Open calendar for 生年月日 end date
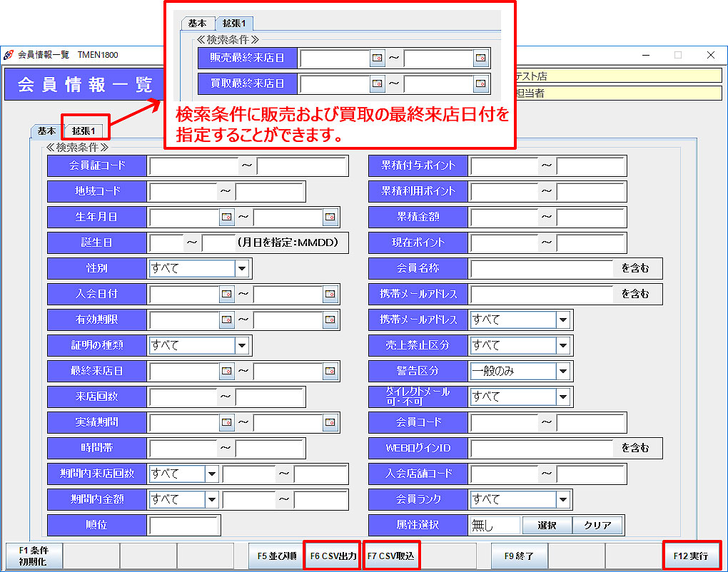This screenshot has height=572, width=728. pos(330,217)
